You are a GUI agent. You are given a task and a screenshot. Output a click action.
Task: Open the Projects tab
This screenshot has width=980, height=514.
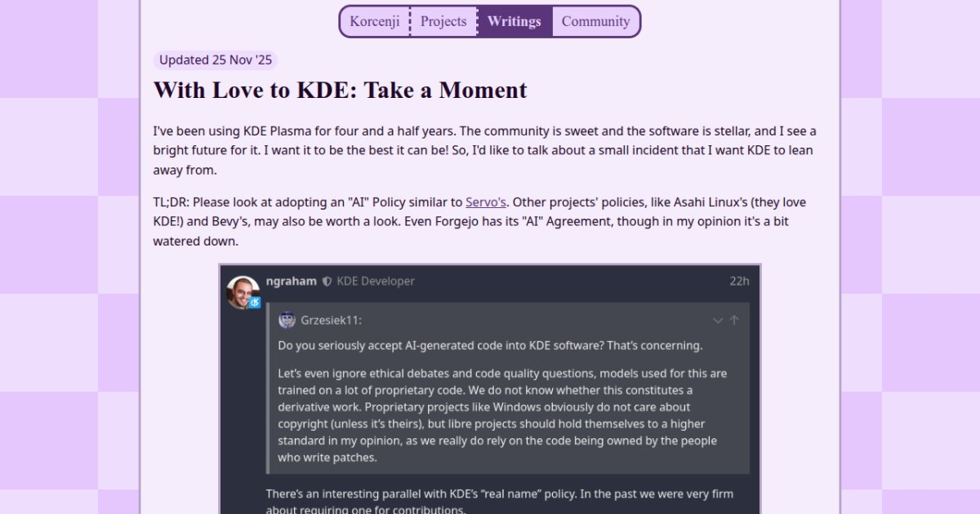[x=443, y=21]
